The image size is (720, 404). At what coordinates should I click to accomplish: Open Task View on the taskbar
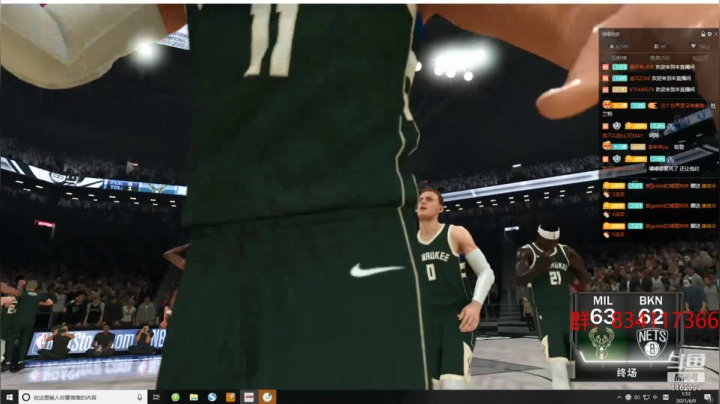[x=156, y=397]
